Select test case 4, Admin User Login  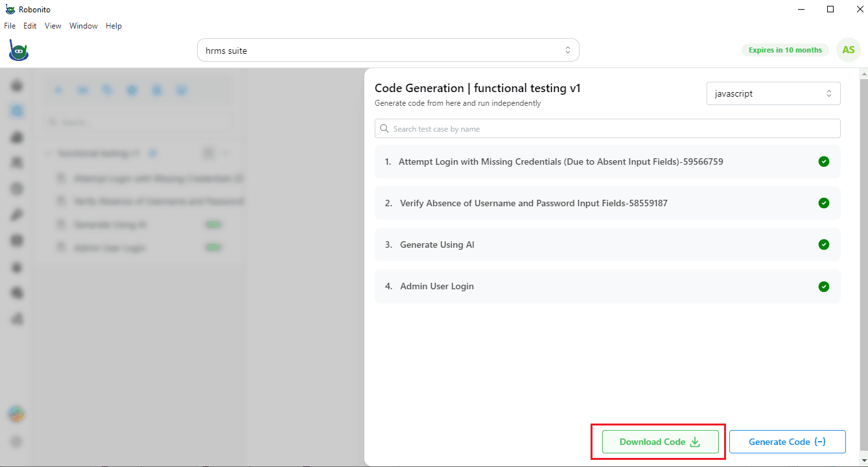tap(607, 286)
